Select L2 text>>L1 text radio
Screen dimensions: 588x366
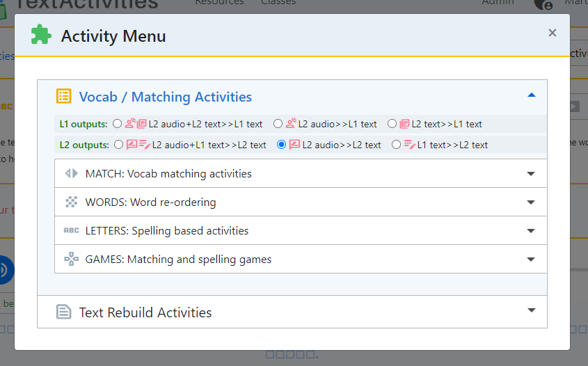pos(392,123)
